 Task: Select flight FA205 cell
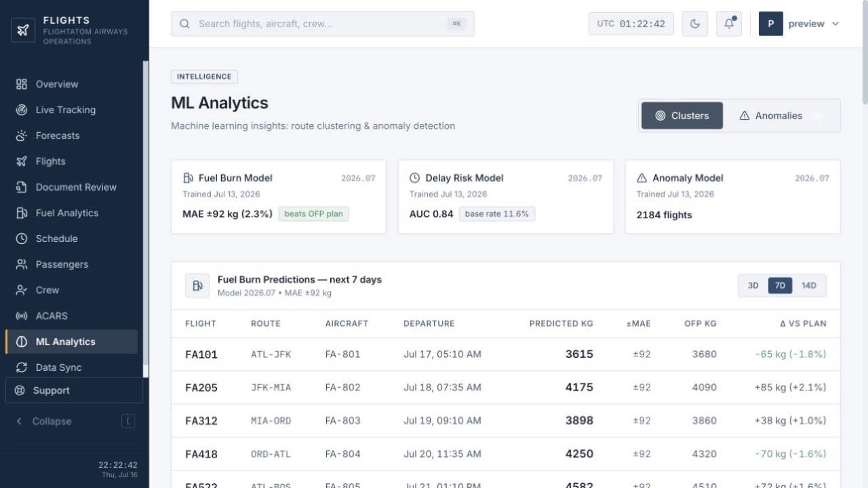coord(201,388)
